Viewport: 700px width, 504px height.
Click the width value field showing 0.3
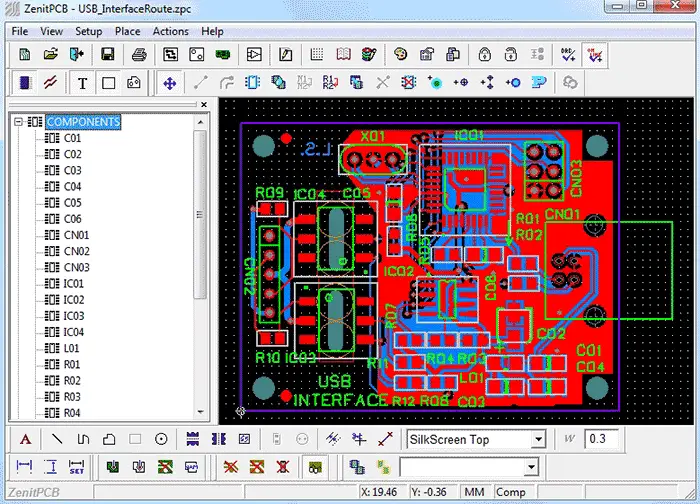pos(601,439)
